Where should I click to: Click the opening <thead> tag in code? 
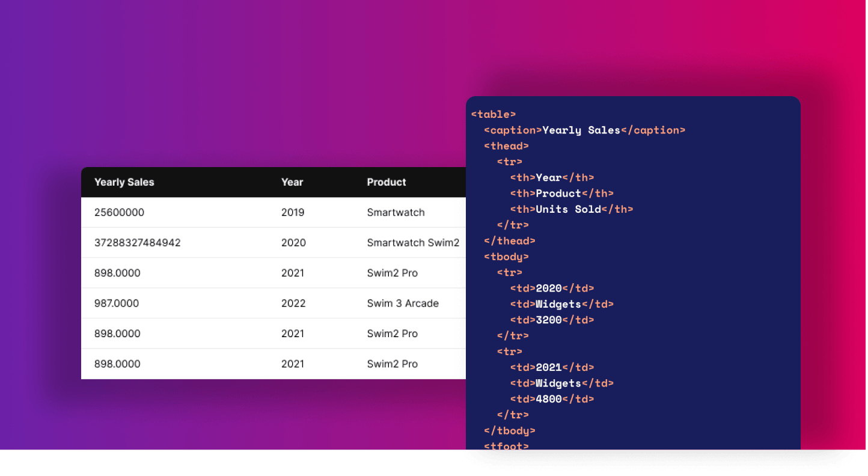coord(506,146)
